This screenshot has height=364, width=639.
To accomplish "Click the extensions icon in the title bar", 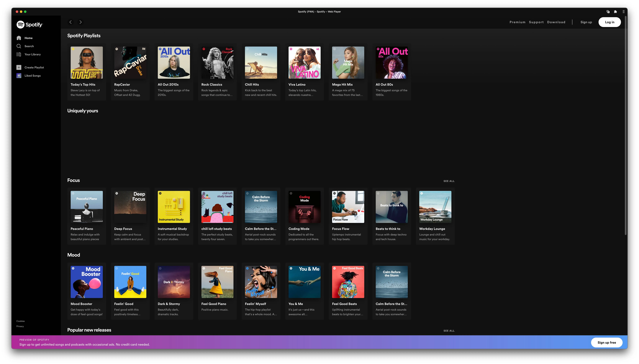I will click(615, 11).
